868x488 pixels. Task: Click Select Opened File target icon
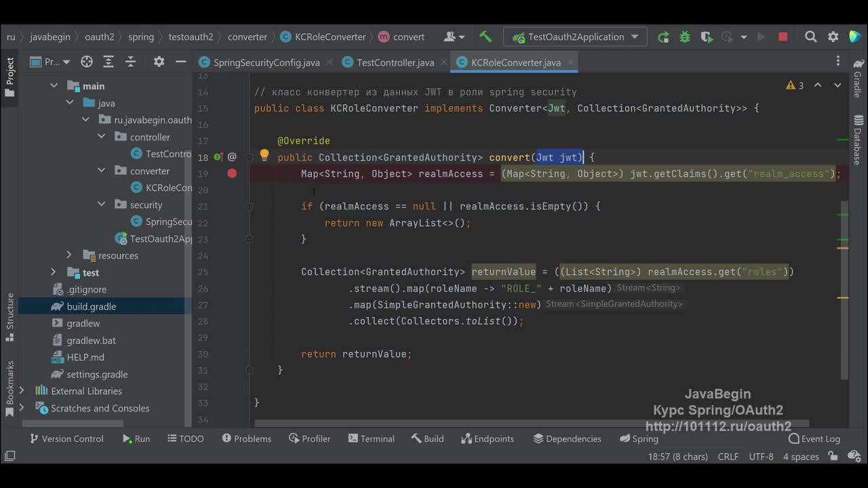pos(87,62)
